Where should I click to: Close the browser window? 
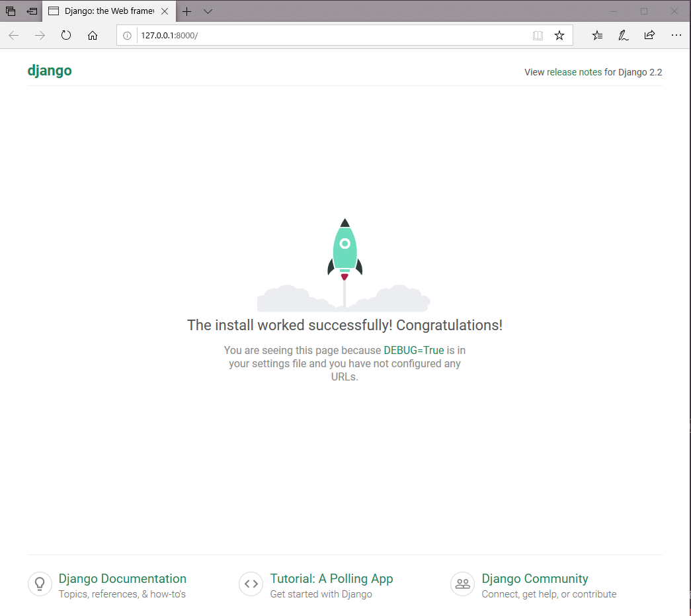(x=674, y=11)
